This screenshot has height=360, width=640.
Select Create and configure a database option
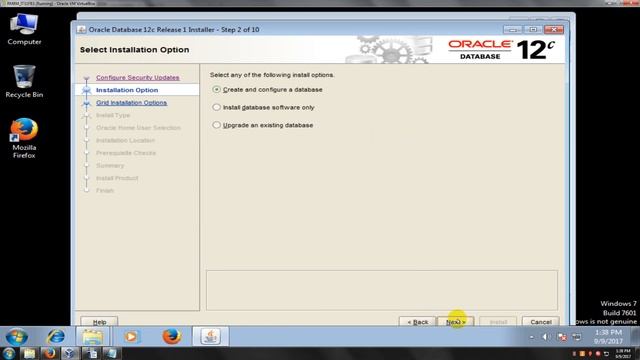point(268,89)
